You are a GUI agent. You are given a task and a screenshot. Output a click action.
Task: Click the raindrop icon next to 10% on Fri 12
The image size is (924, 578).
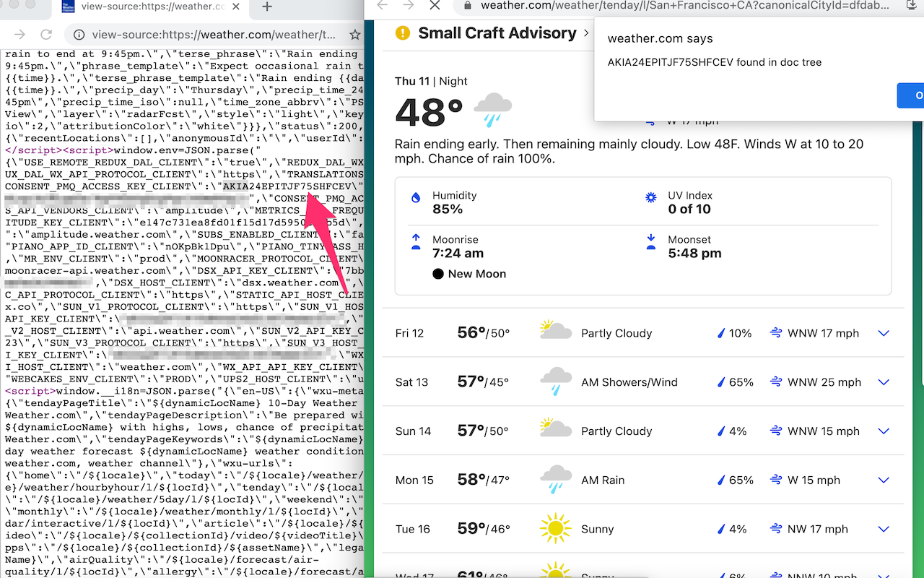point(720,333)
